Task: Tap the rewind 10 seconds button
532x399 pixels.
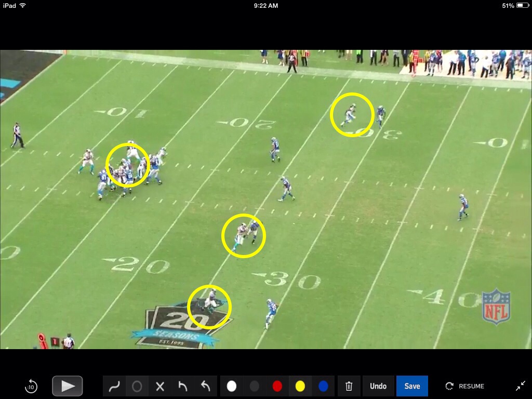Action: [31, 386]
